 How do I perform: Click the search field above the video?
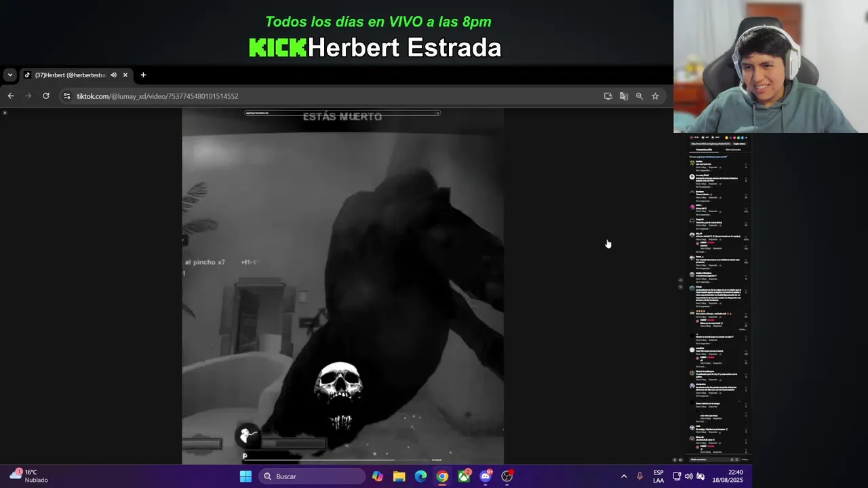[x=339, y=113]
